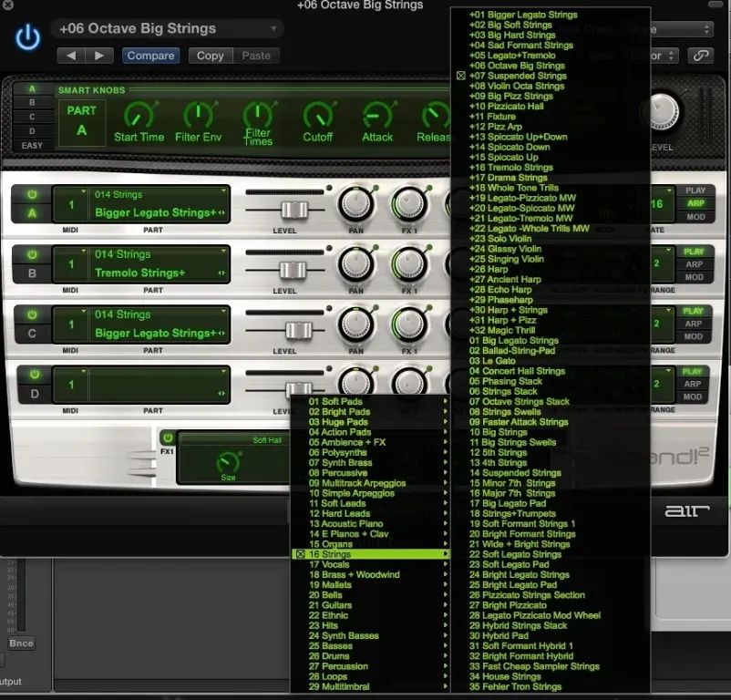
Task: Click the previous preset left arrow
Action: pyautogui.click(x=71, y=56)
